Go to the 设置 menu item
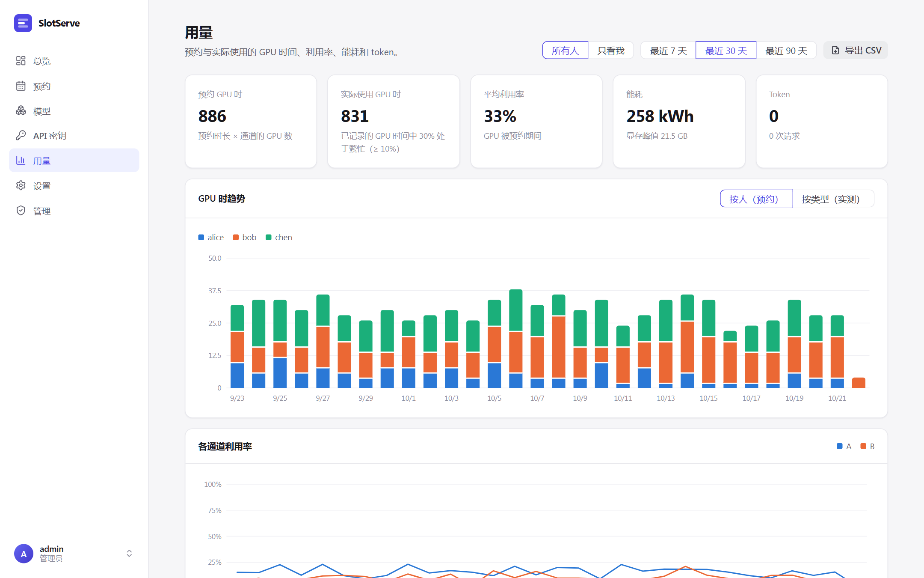924x578 pixels. tap(74, 185)
